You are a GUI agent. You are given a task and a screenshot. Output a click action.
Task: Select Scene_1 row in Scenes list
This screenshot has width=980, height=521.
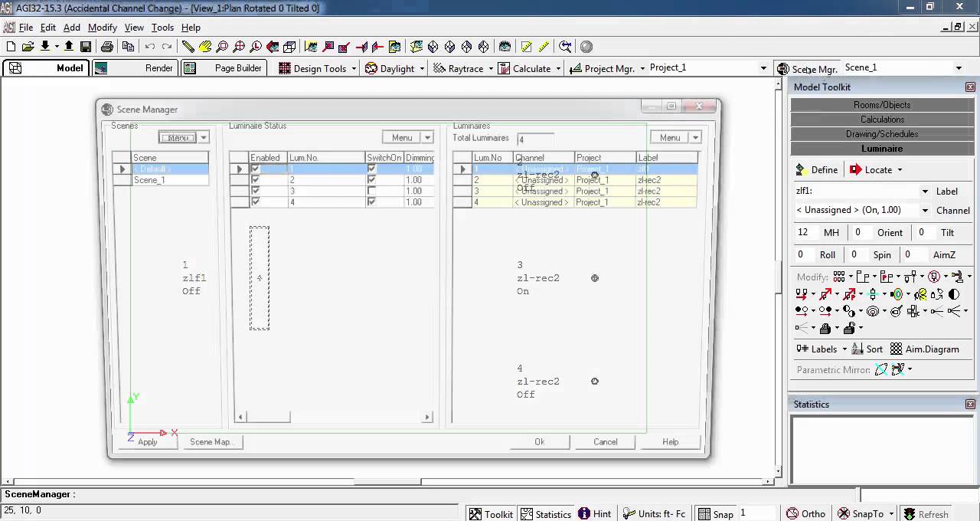(161, 180)
